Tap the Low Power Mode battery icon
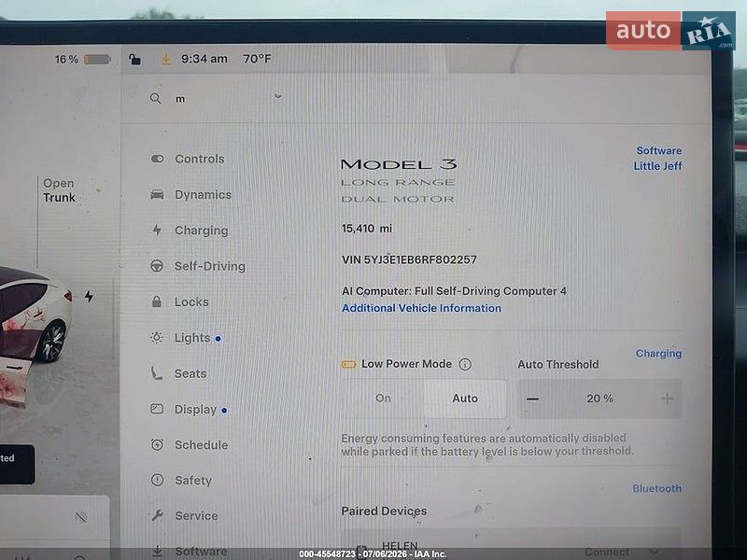The height and width of the screenshot is (560, 747). click(x=348, y=364)
